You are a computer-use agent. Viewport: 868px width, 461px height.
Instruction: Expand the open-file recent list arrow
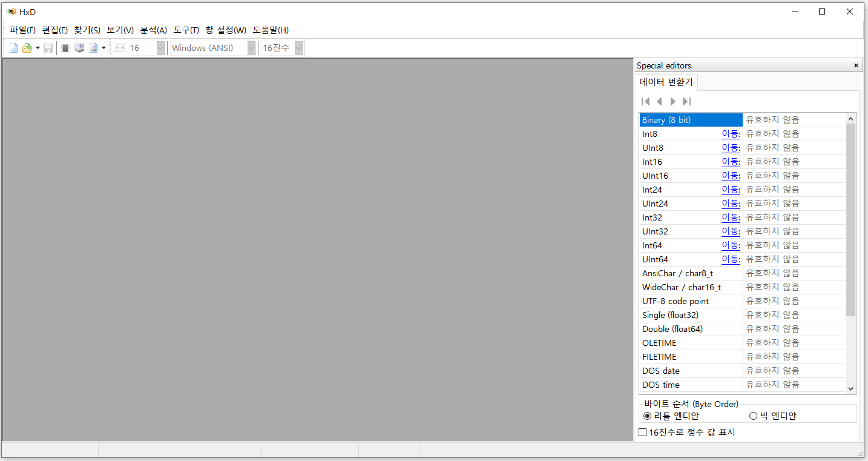click(38, 48)
